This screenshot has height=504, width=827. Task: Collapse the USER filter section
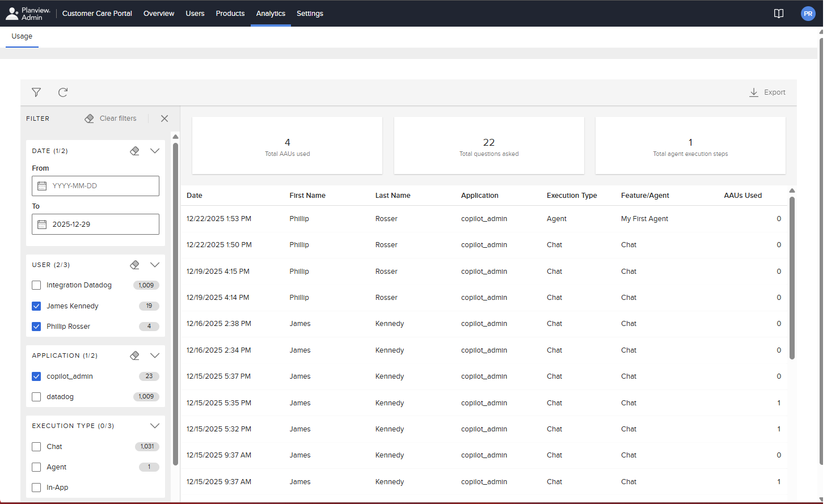[x=155, y=264]
